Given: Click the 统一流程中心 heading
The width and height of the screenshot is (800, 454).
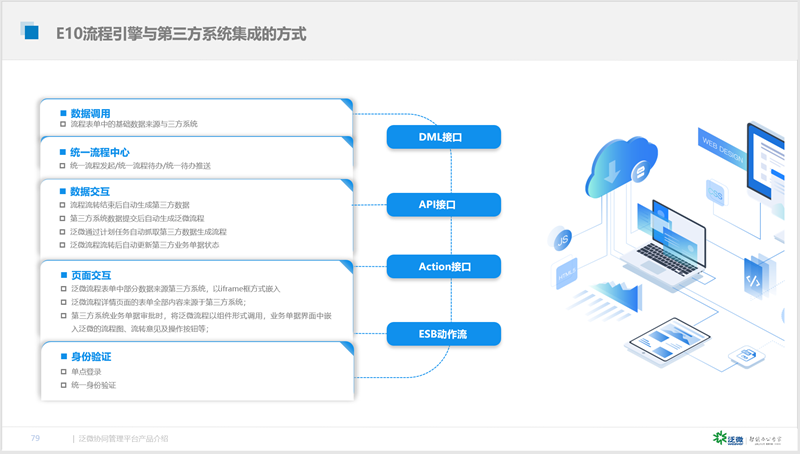Looking at the screenshot, I should tap(99, 152).
